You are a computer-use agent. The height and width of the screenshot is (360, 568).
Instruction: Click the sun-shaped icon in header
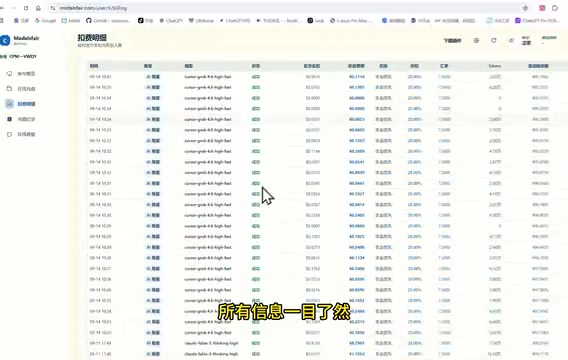(511, 41)
